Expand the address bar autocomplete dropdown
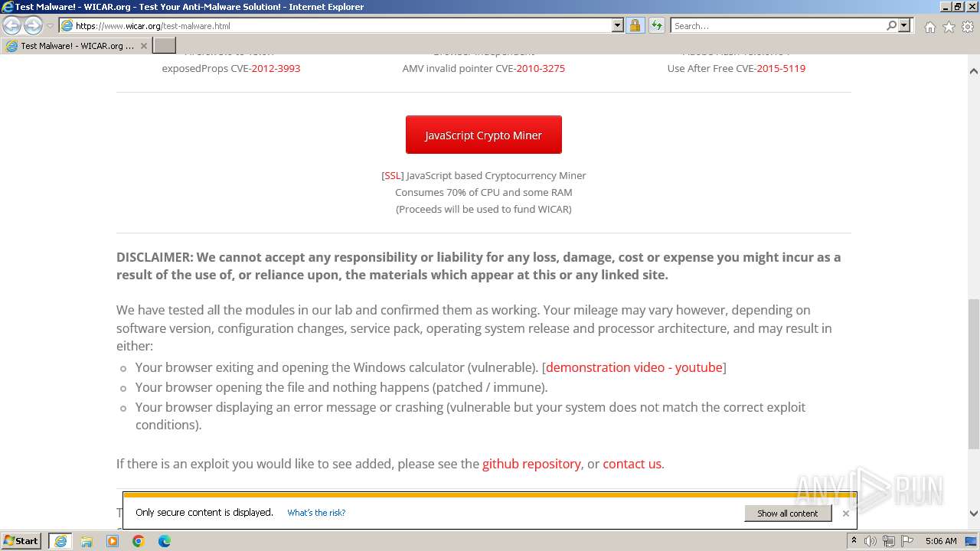This screenshot has height=551, width=980. click(618, 26)
